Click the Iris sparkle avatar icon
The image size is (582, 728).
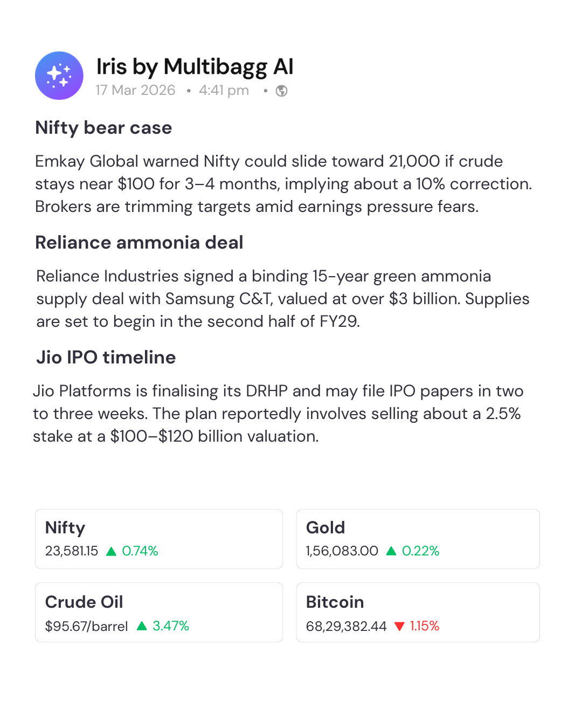tap(59, 75)
